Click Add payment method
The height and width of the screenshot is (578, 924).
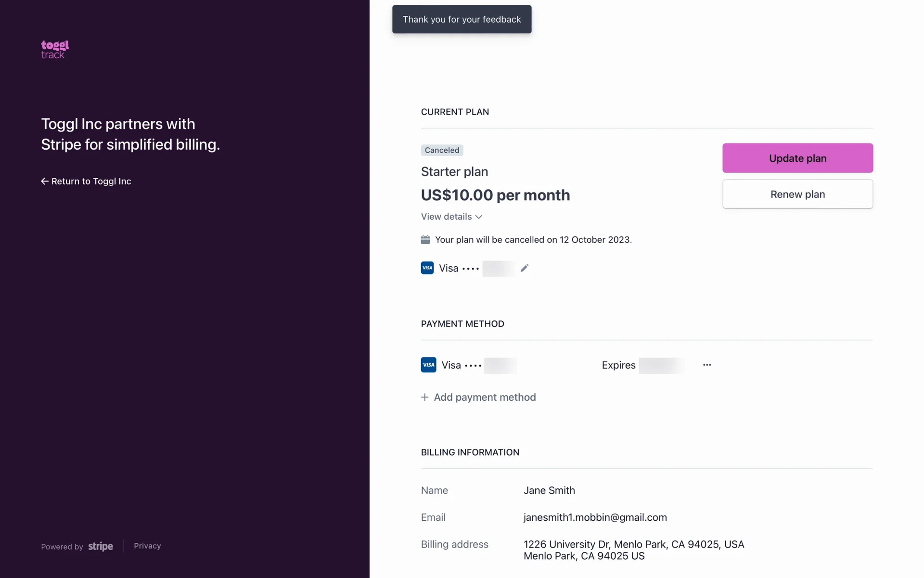[485, 397]
